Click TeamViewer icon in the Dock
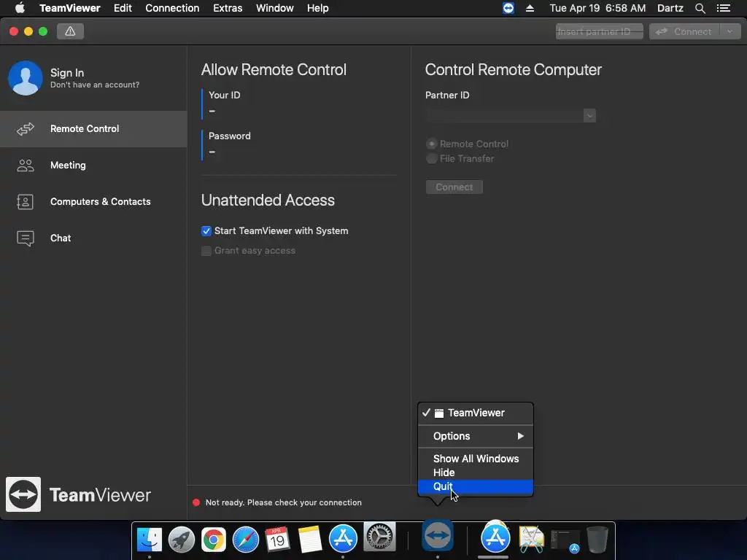The height and width of the screenshot is (560, 747). click(438, 536)
